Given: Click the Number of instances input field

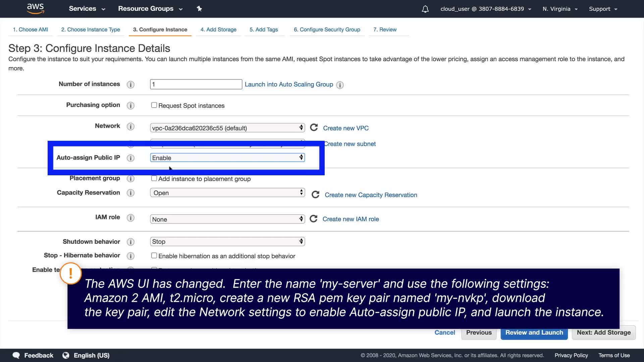Looking at the screenshot, I should 196,84.
